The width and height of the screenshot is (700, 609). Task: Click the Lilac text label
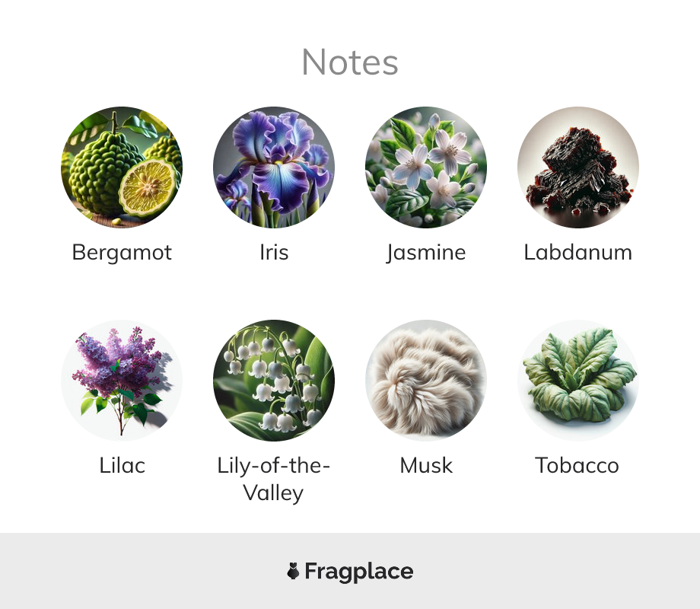122,466
